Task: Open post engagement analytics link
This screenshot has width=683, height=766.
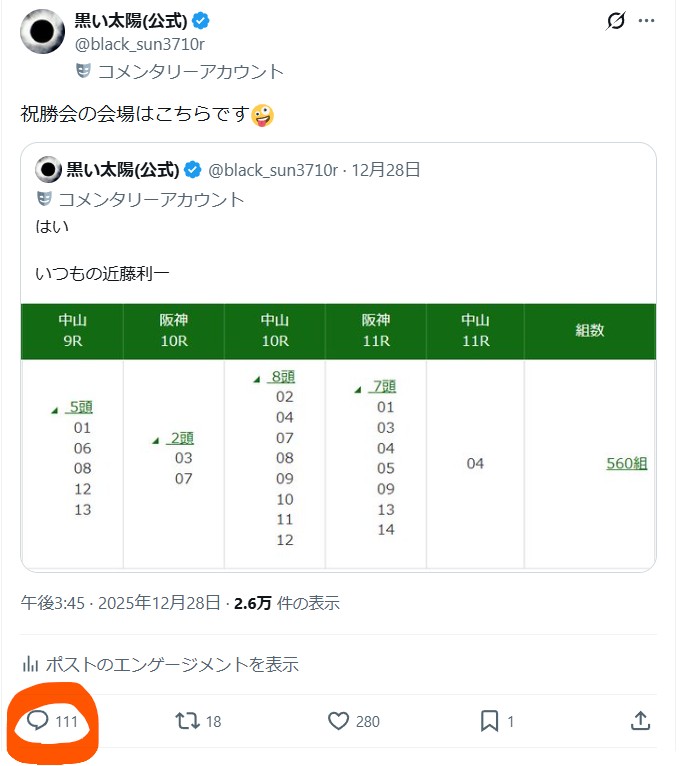Action: pos(161,664)
